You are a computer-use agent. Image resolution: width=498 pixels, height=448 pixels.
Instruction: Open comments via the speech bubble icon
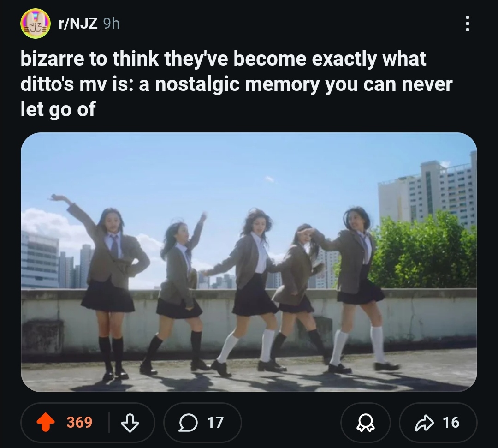(188, 423)
